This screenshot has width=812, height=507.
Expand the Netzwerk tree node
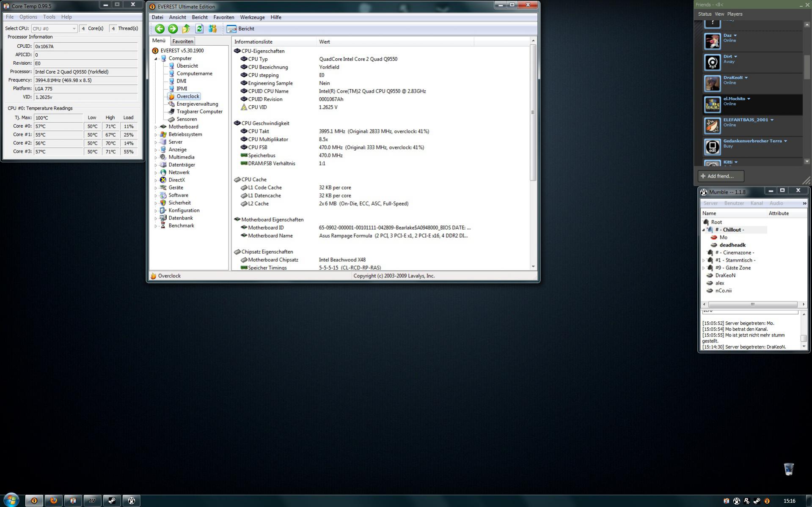coord(156,173)
